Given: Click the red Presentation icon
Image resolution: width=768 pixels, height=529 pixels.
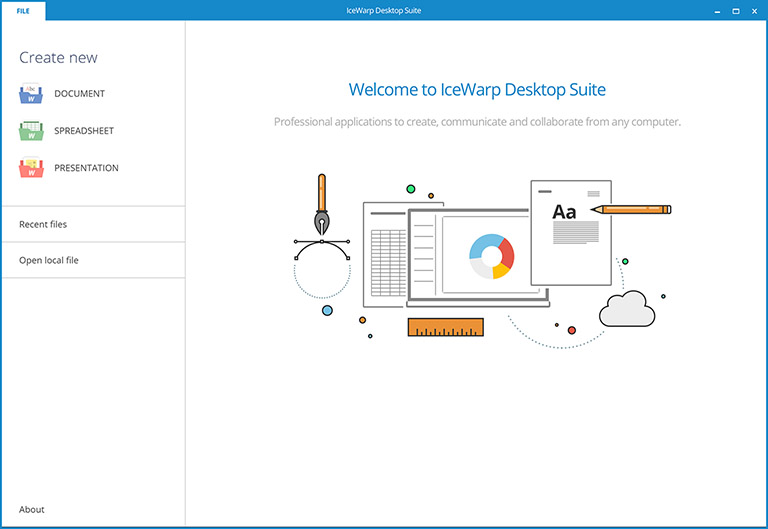Looking at the screenshot, I should tap(31, 168).
